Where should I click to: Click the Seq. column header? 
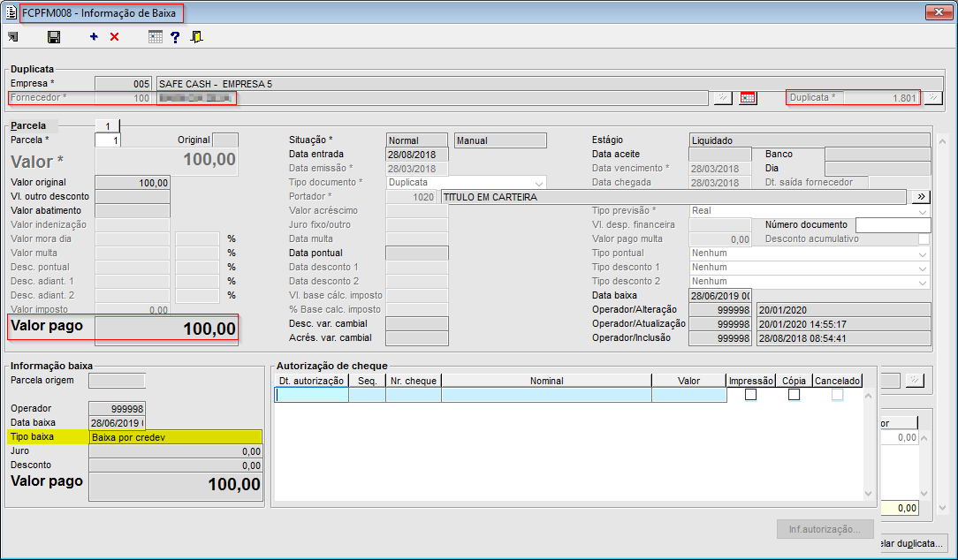pyautogui.click(x=367, y=381)
